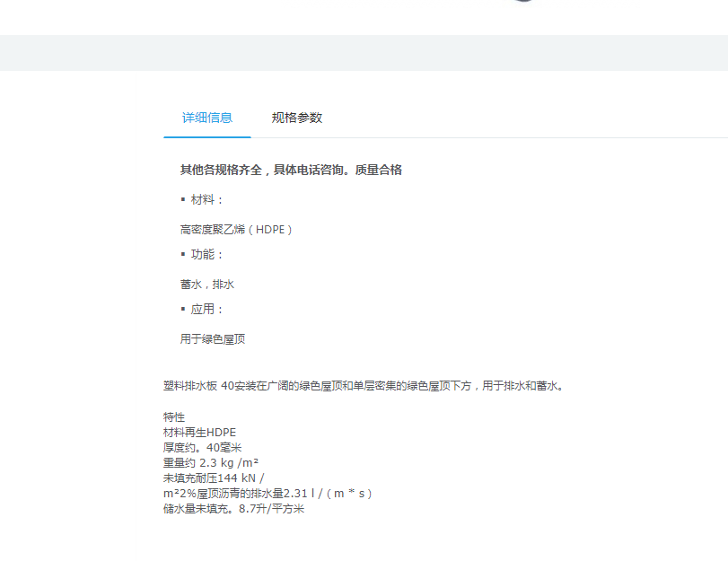Click the 蓄水，排水 text
The height and width of the screenshot is (561, 728).
pyautogui.click(x=207, y=285)
